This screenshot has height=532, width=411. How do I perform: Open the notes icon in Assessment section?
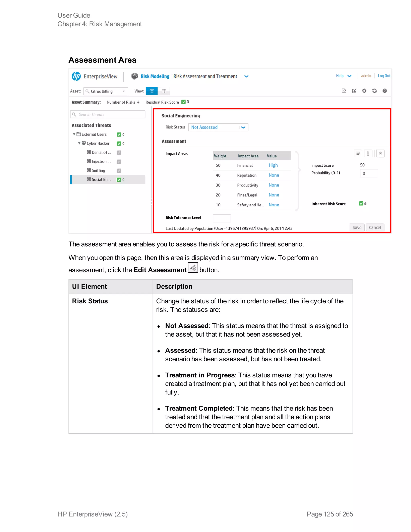point(358,153)
